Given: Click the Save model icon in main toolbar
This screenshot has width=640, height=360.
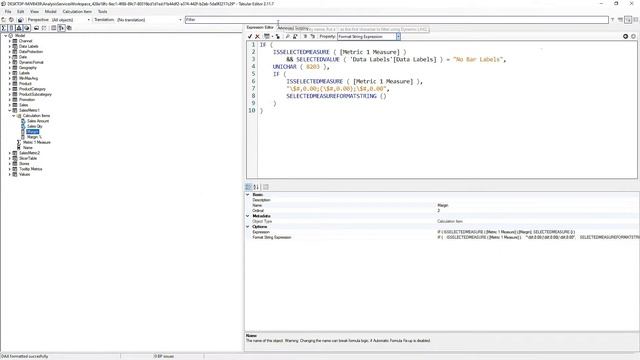Looking at the screenshot, I should pyautogui.click(x=20, y=20).
